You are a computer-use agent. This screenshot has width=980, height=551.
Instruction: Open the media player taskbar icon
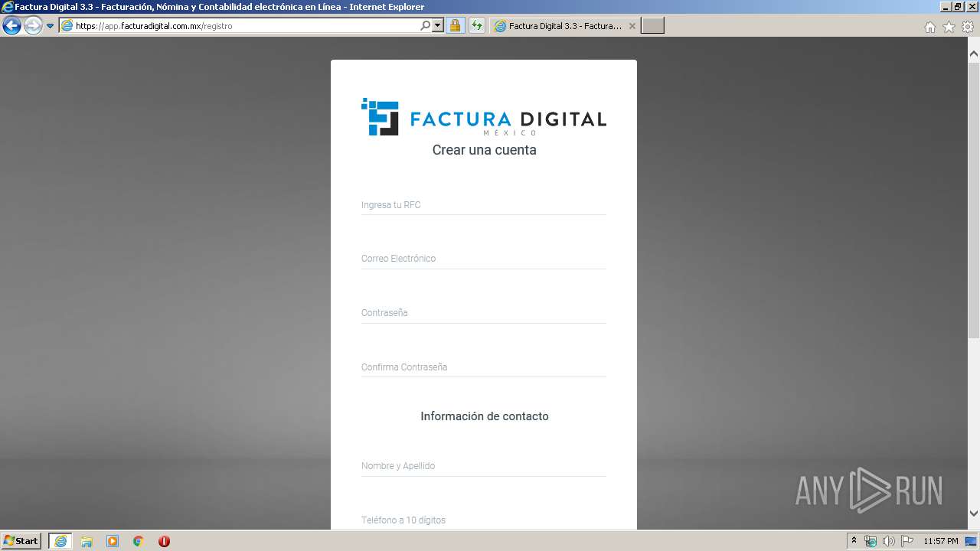[113, 541]
